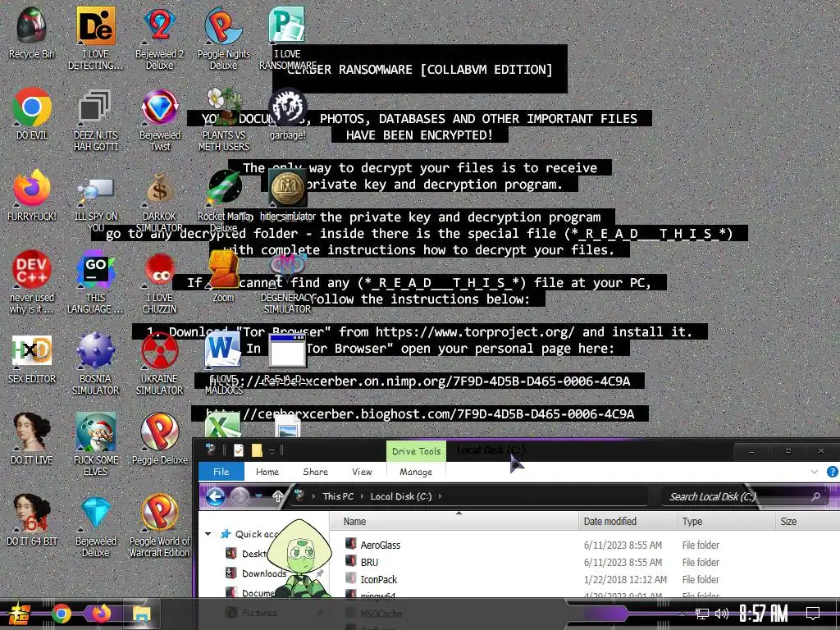Launch the I LOVE CHUZZIN shortcut
The width and height of the screenshot is (840, 630).
(159, 282)
